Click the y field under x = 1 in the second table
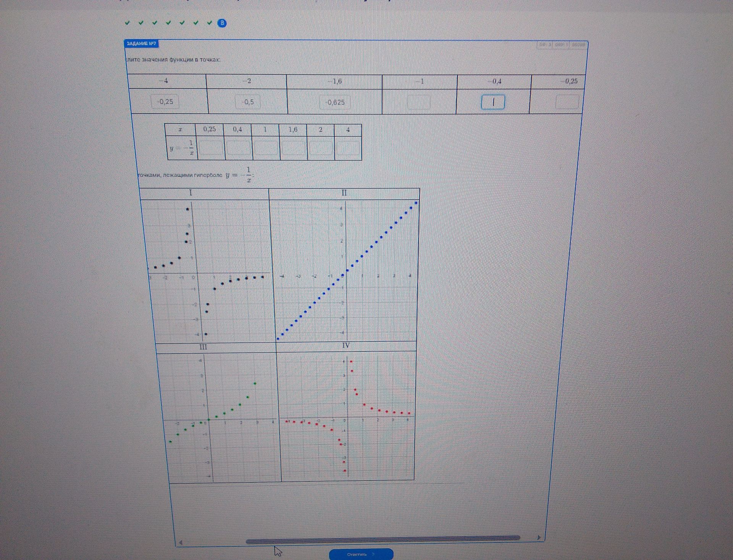Image resolution: width=733 pixels, height=560 pixels. pos(266,148)
